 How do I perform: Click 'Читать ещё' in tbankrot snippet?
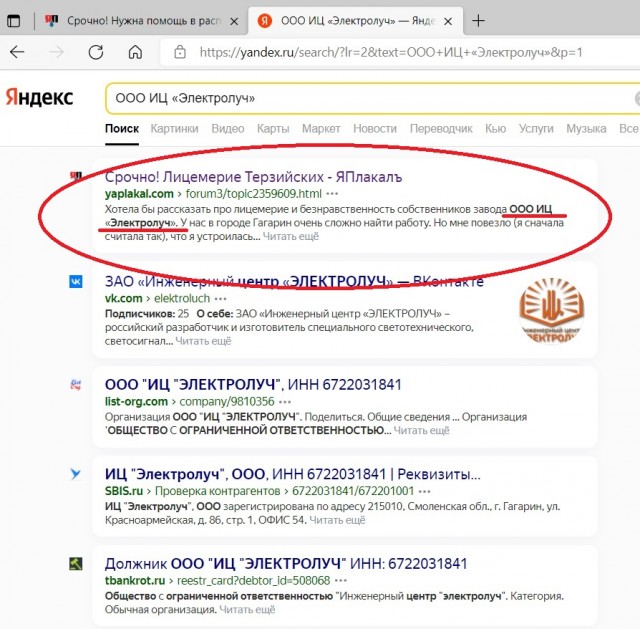(x=247, y=609)
